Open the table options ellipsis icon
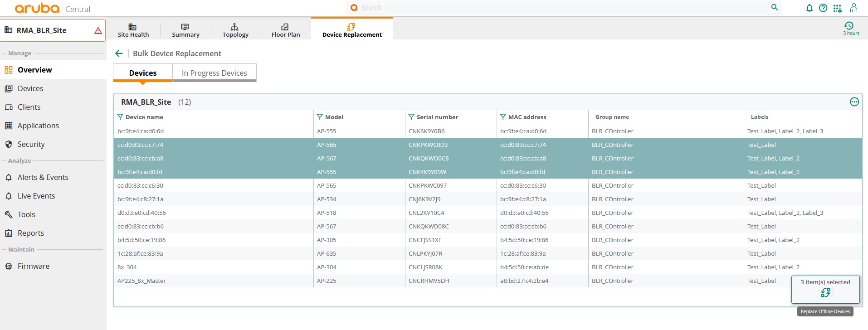Screen dimensions: 868x330 tap(854, 102)
